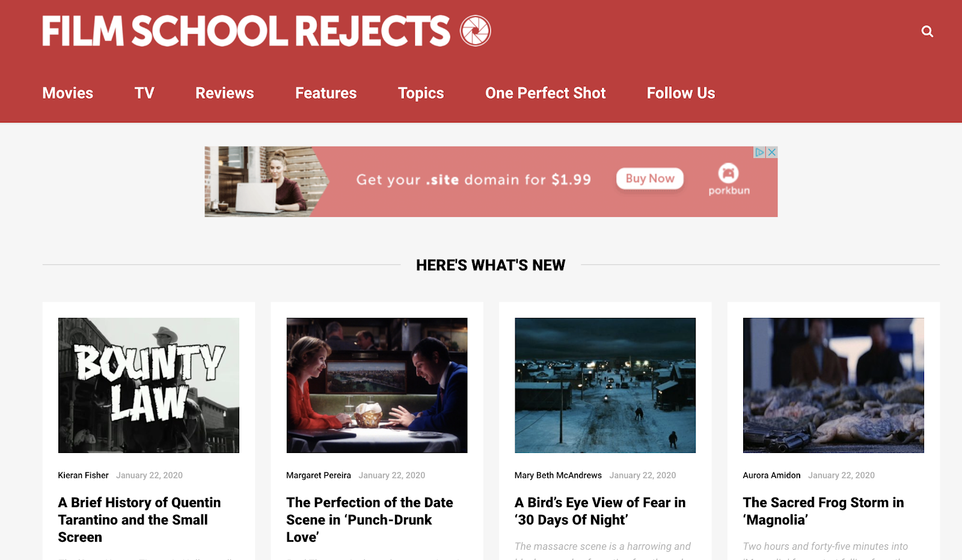This screenshot has height=560, width=962.
Task: Click the Bounty Law article thumbnail
Action: coord(148,385)
